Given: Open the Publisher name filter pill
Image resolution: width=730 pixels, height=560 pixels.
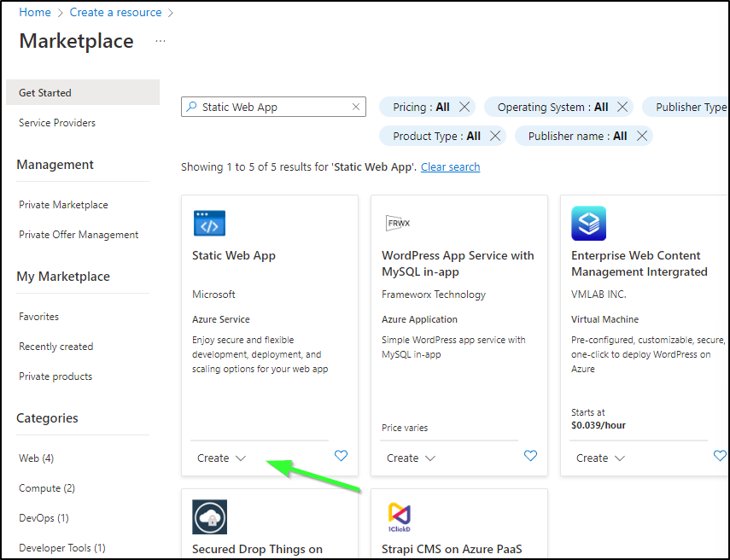Looking at the screenshot, I should (x=577, y=136).
